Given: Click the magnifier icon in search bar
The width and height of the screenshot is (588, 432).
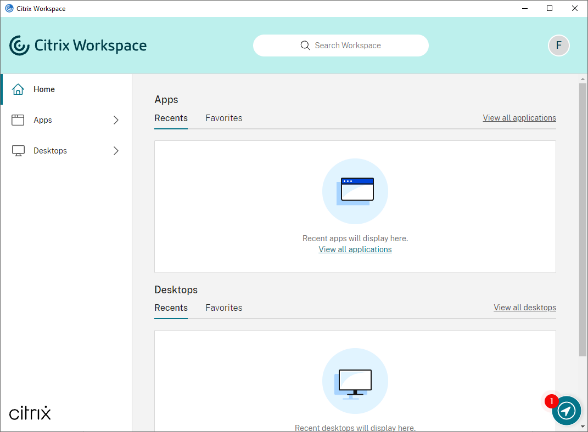Looking at the screenshot, I should (x=305, y=45).
